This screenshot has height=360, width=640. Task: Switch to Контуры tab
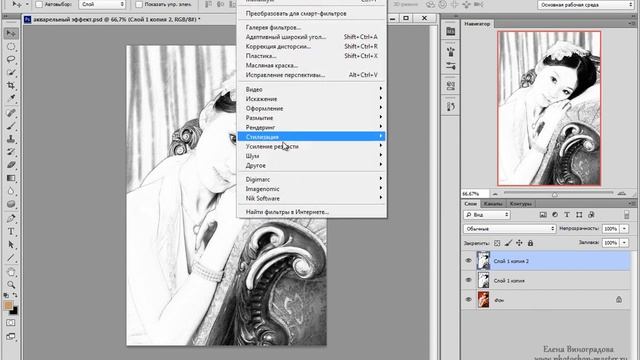pyautogui.click(x=520, y=203)
